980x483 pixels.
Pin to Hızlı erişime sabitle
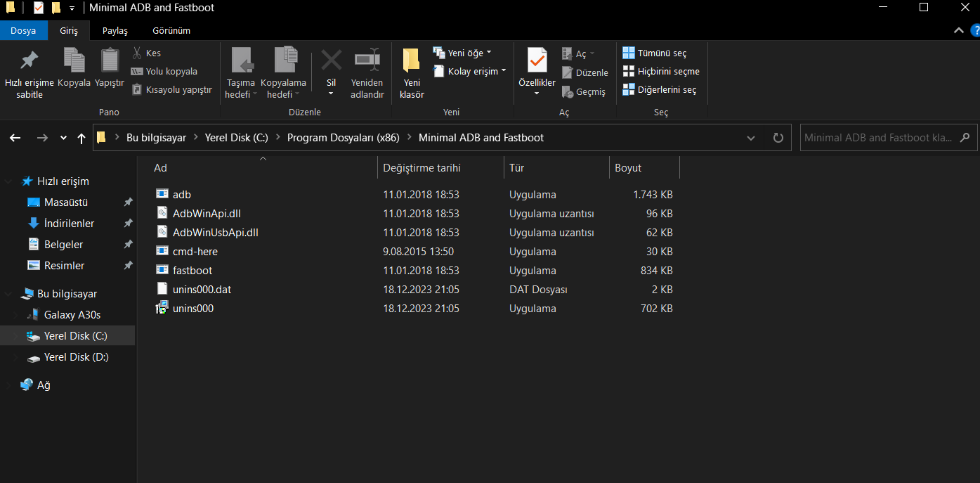(29, 75)
